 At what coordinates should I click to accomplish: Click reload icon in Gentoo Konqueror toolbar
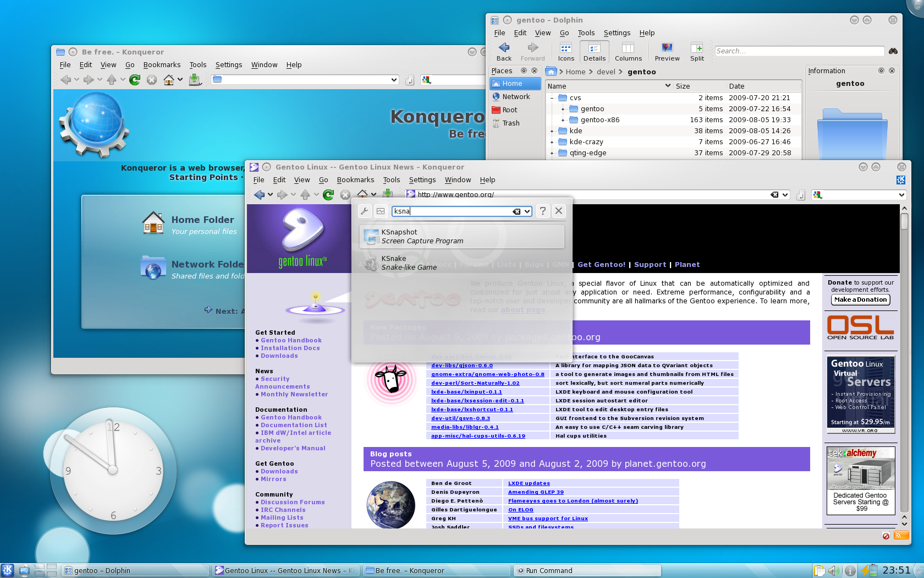328,194
